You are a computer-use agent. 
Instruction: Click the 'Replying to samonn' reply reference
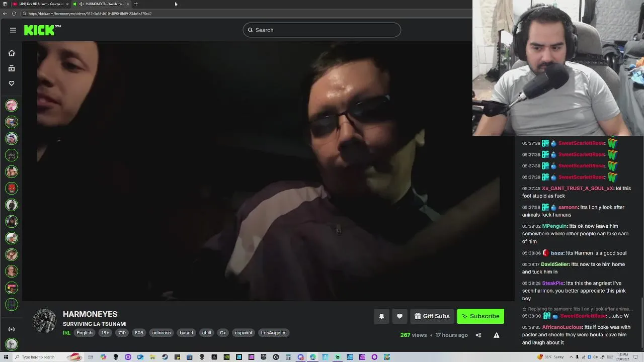tap(578, 309)
